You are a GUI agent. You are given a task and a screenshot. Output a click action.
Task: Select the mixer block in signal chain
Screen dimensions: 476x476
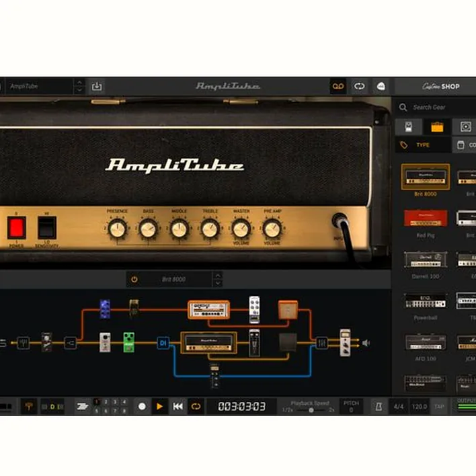321,343
